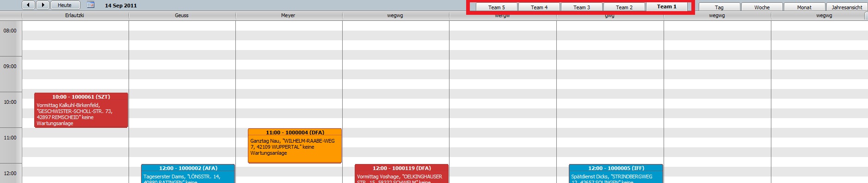The width and height of the screenshot is (868, 183).
Task: Switch to the Team 4 tab
Action: pos(539,7)
